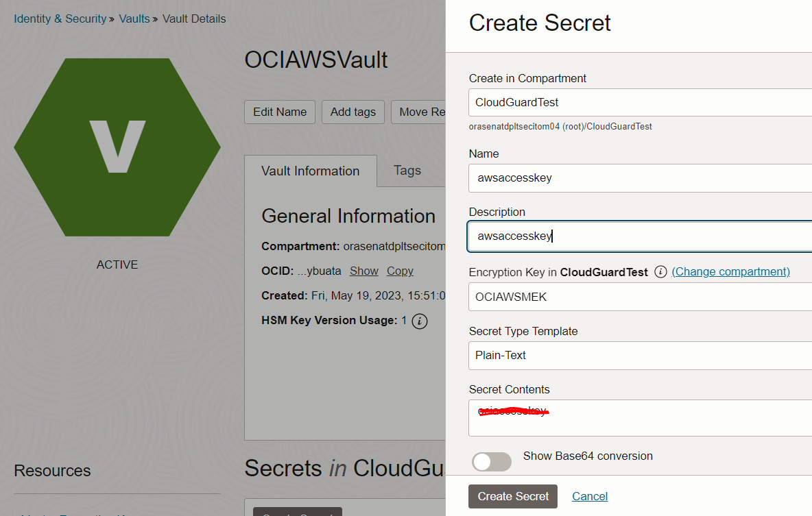Image resolution: width=812 pixels, height=516 pixels.
Task: Show the vault OCID value
Action: (x=363, y=271)
